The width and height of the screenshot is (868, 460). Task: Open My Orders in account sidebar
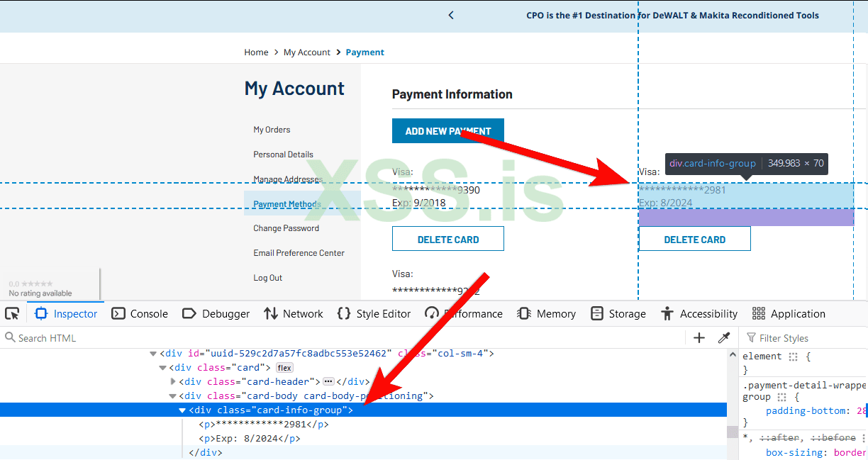pyautogui.click(x=272, y=130)
